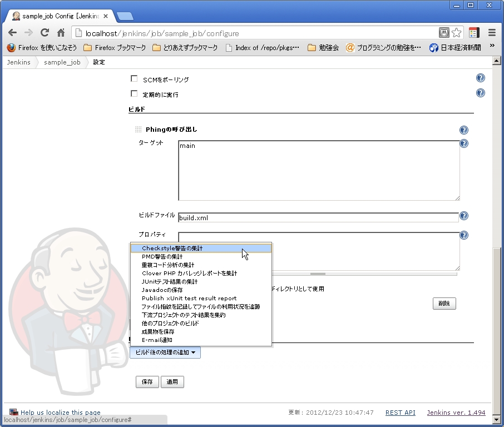This screenshot has width=504, height=427.
Task: Click the ターゲット textarea resize grip
Action: coord(457,198)
